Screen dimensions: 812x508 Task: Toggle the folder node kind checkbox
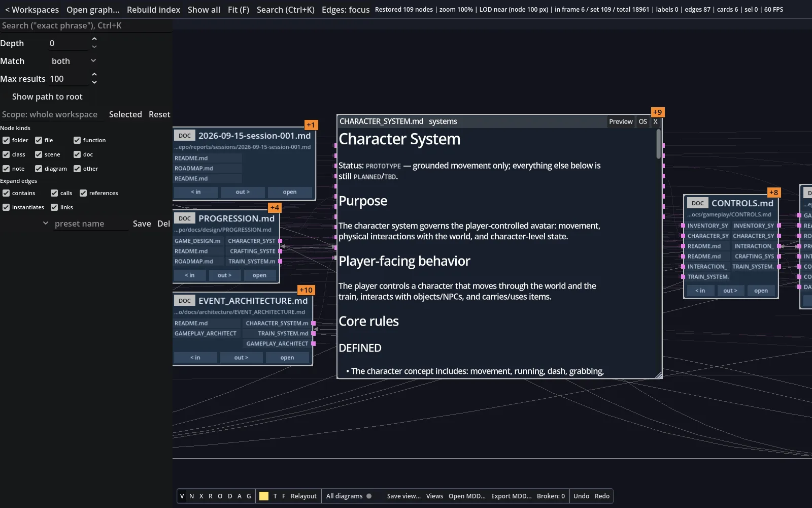click(x=6, y=140)
